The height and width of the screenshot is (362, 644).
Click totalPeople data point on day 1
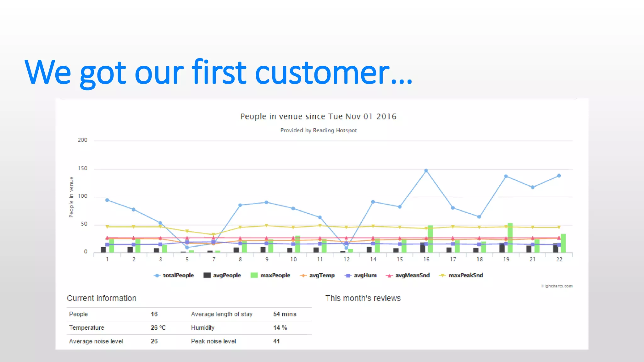click(107, 200)
